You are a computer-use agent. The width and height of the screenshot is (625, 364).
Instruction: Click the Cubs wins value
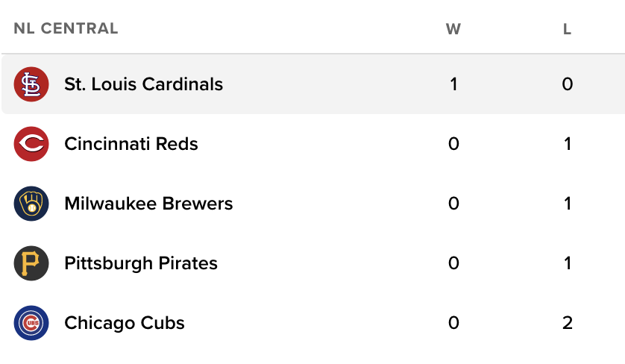pyautogui.click(x=453, y=323)
